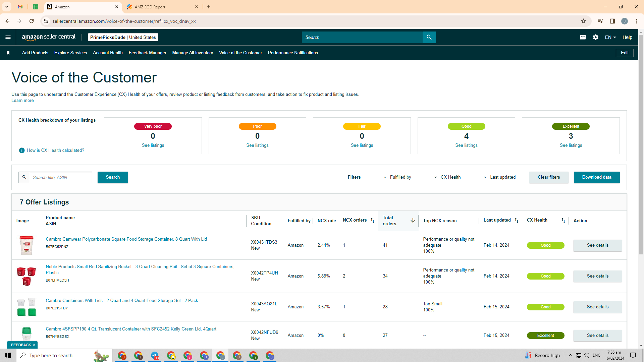Open the green Sheets pinned tab
Screen dimensions: 644x362
coord(36,7)
